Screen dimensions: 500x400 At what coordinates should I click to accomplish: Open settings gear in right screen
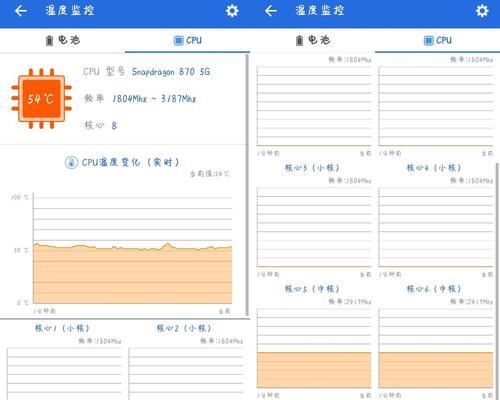(482, 11)
